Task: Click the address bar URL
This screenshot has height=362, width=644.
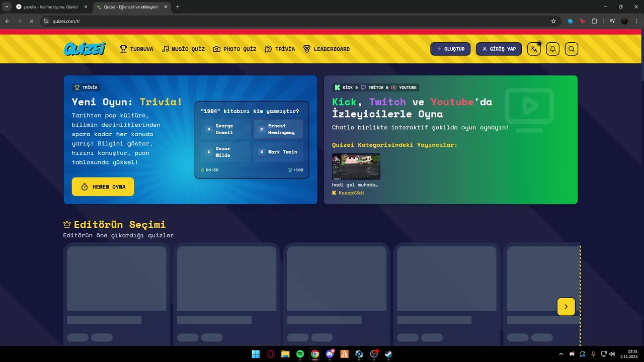Action: [66, 21]
